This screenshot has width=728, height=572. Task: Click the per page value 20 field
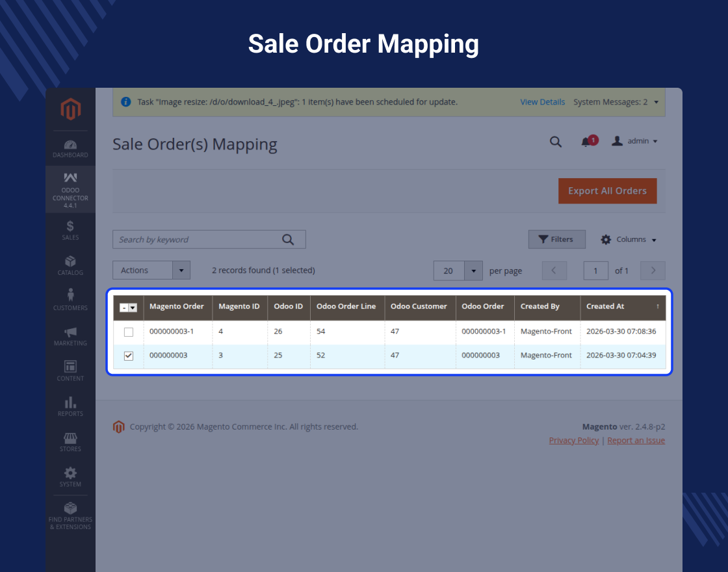click(449, 270)
